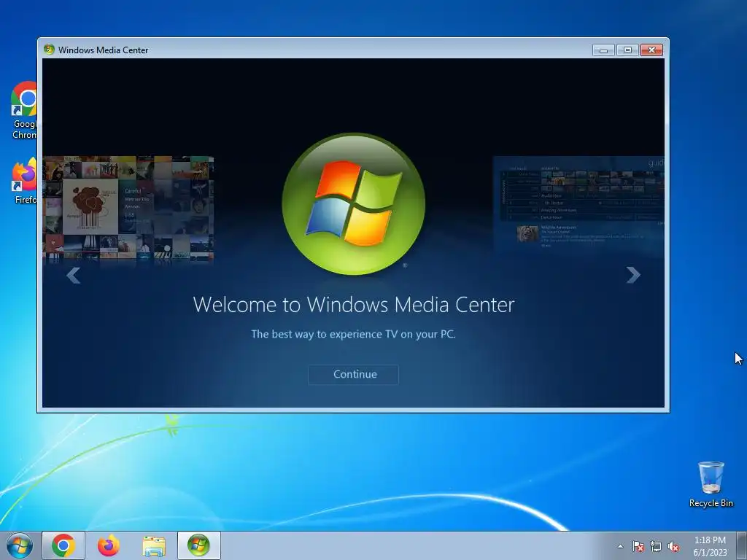Screen dimensions: 747x560
Task: Open Action Center flag icon in tray
Action: pos(638,546)
